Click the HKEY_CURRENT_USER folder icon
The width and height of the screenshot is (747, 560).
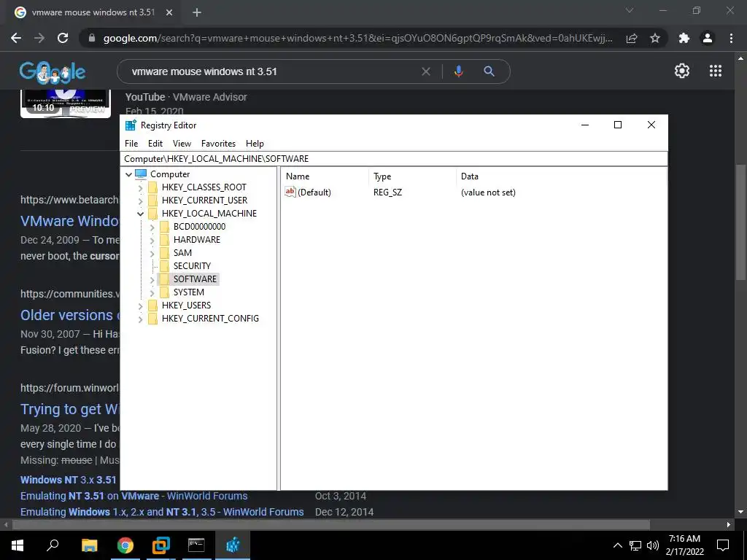153,200
